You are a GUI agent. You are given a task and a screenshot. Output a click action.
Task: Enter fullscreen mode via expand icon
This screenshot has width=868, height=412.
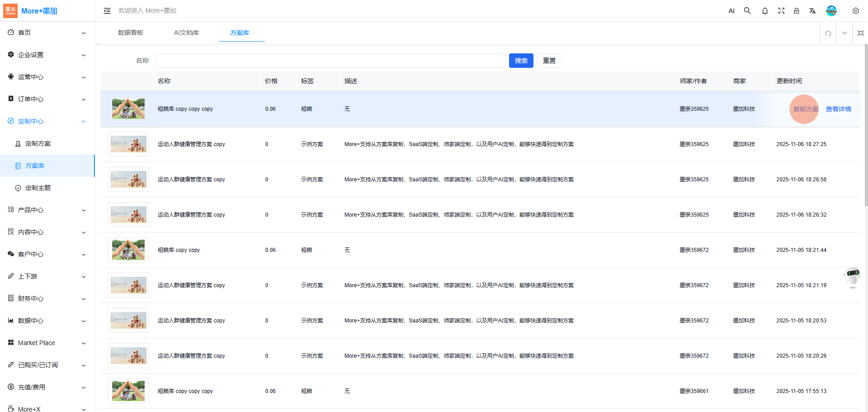tap(781, 11)
